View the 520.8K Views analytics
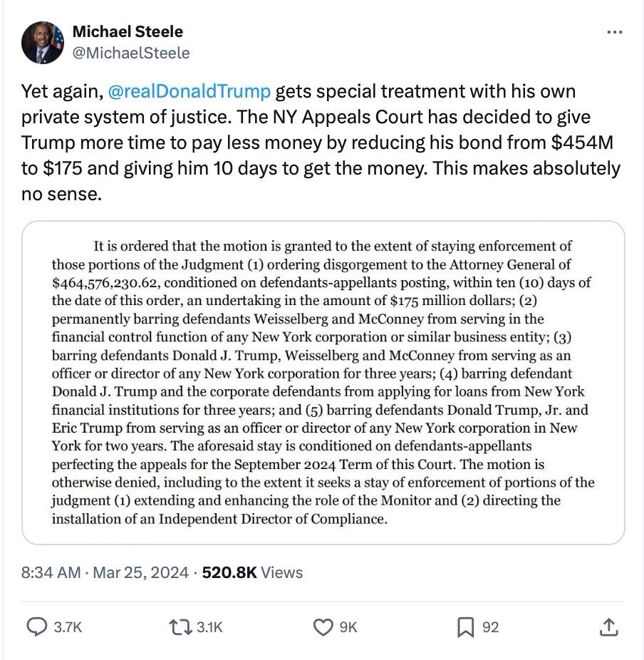The image size is (644, 660). [x=253, y=572]
